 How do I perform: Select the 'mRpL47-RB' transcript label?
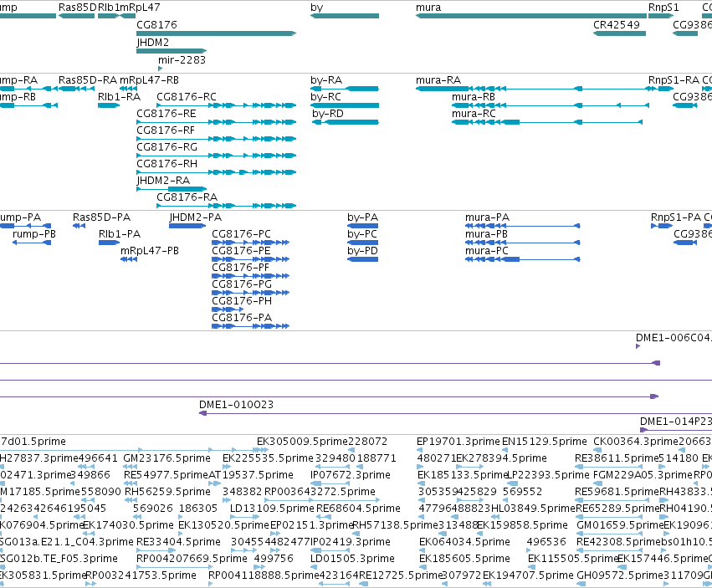point(149,80)
